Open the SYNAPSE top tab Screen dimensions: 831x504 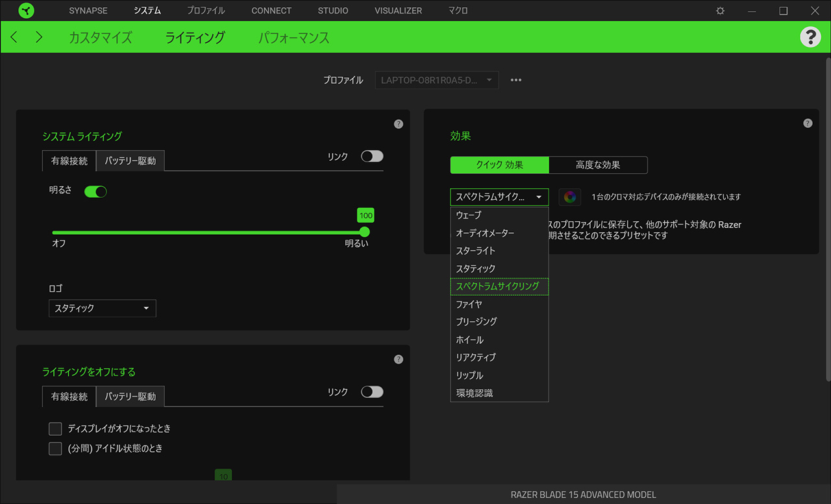[x=88, y=11]
